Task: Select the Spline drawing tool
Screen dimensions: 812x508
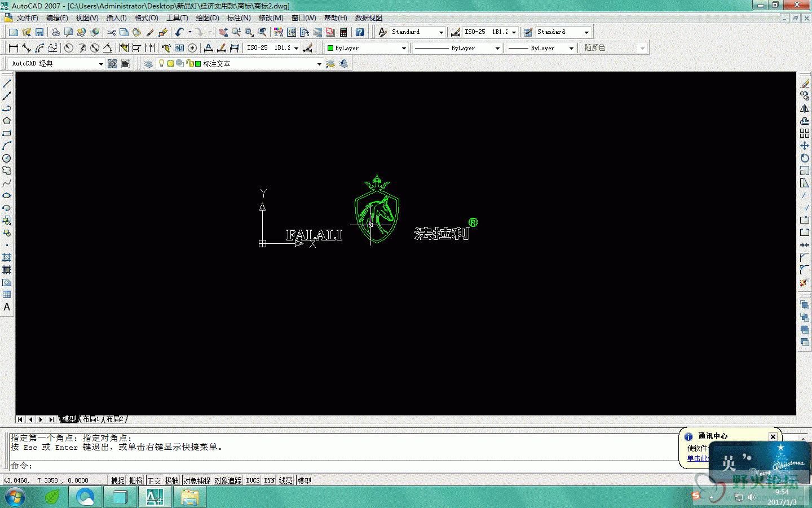Action: coord(7,183)
